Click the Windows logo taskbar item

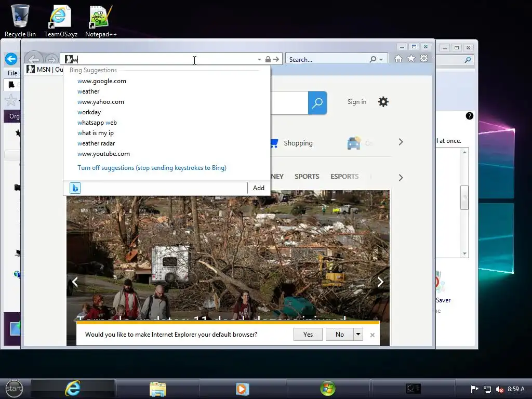click(x=328, y=389)
